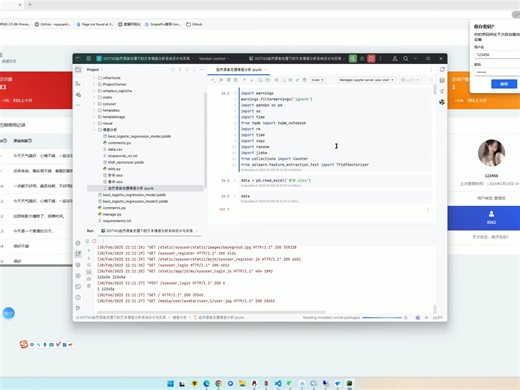Open the Project view selector dropdown
The image size is (520, 390).
(x=95, y=70)
